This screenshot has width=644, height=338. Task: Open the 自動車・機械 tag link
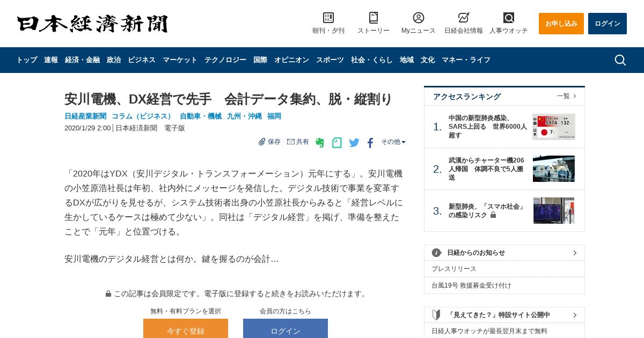click(201, 116)
